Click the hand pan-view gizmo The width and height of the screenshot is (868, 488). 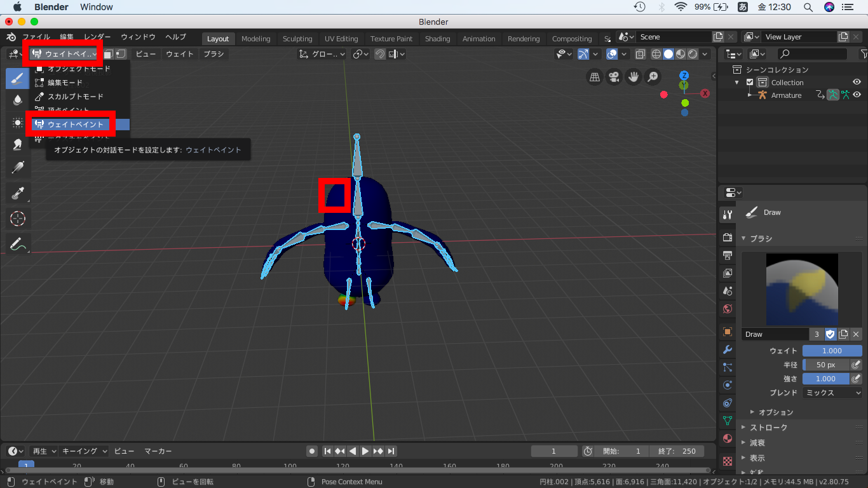633,77
